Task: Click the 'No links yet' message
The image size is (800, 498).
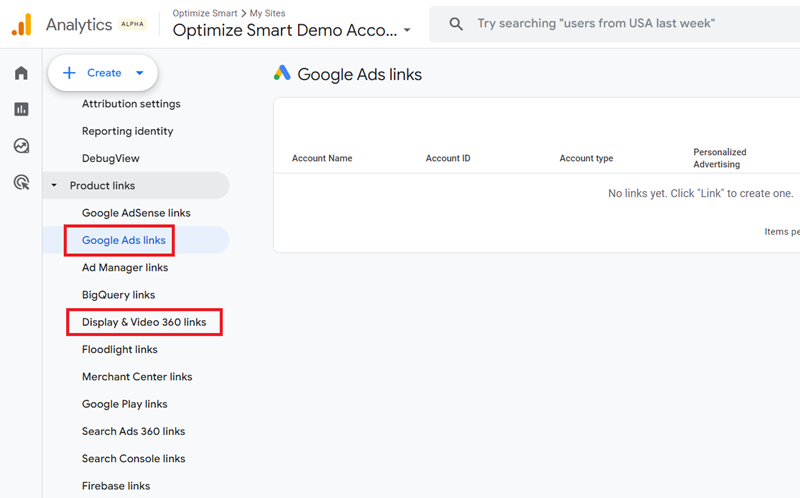Action: (x=701, y=193)
